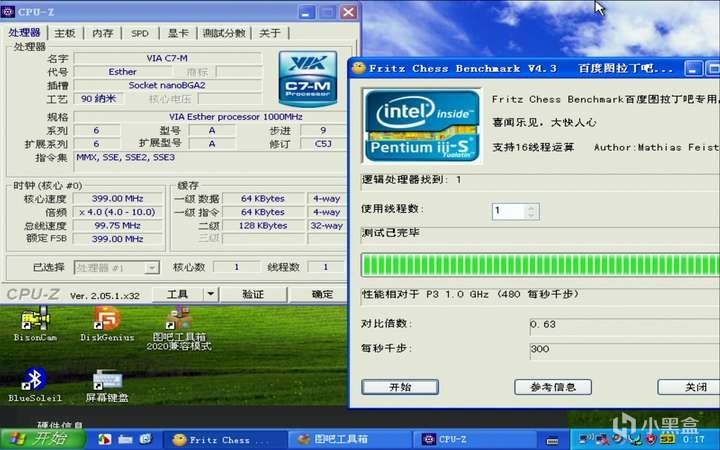This screenshot has height=450, width=720.
Task: Click the Intel Pentium III-S logo image
Action: tap(422, 125)
